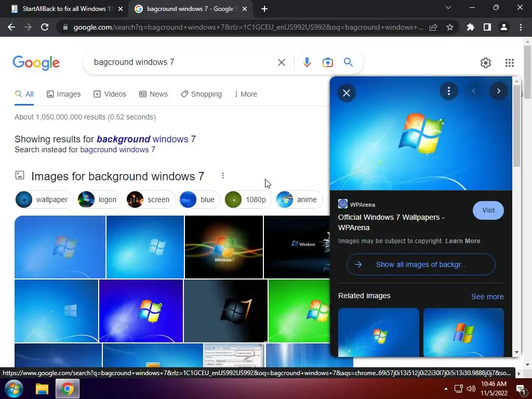This screenshot has height=399, width=532.
Task: Open Google search settings gear
Action: pos(486,63)
